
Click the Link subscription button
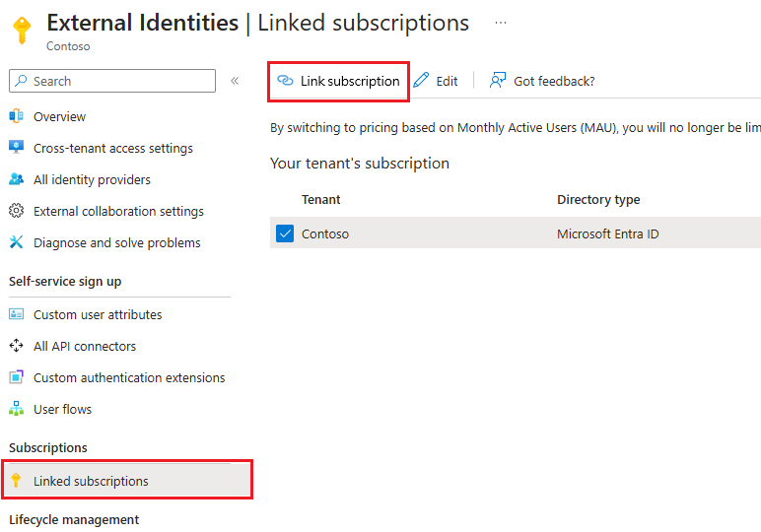coord(338,81)
